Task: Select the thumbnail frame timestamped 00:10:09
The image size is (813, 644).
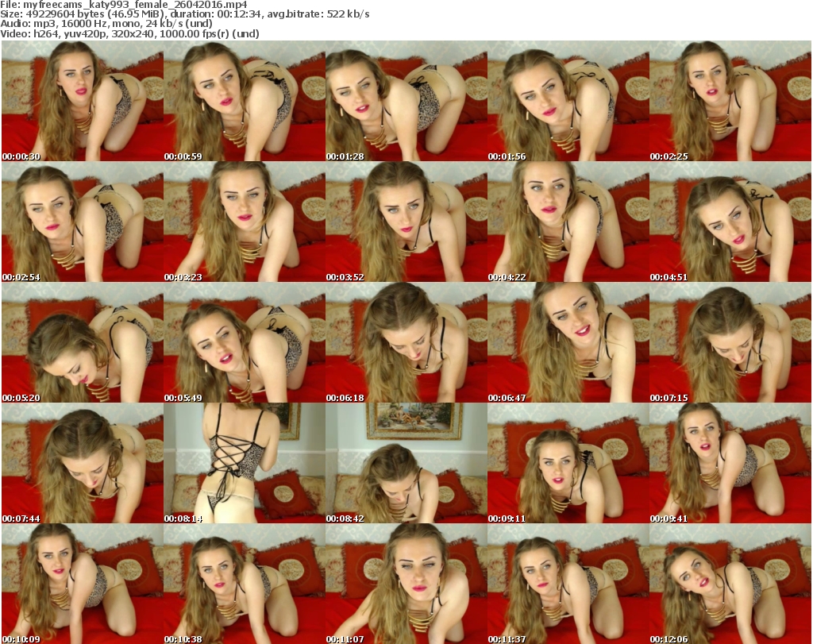Action: pyautogui.click(x=83, y=584)
